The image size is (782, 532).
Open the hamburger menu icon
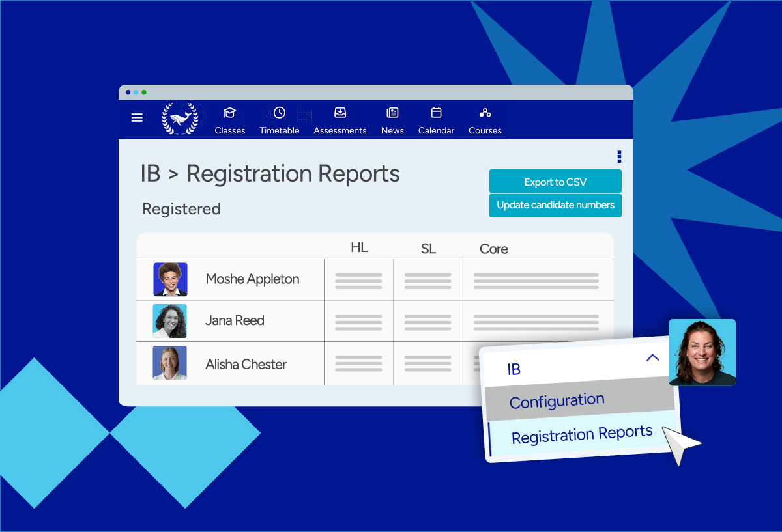137,118
